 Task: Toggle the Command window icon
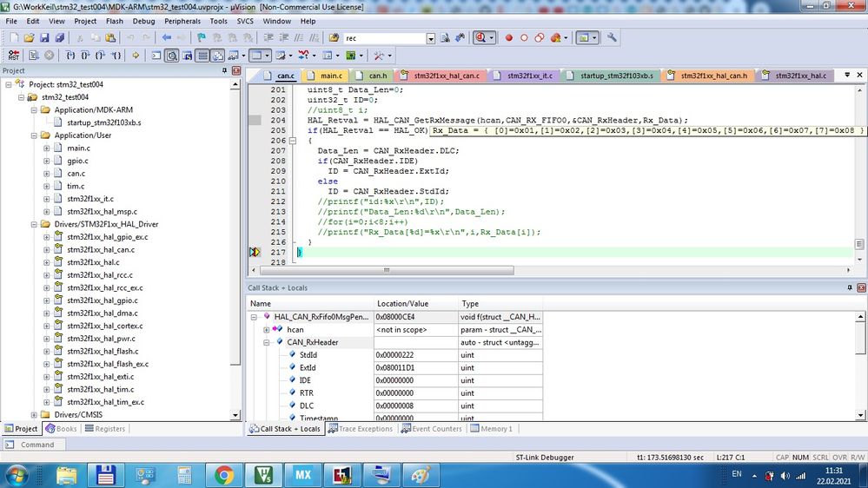(156, 56)
